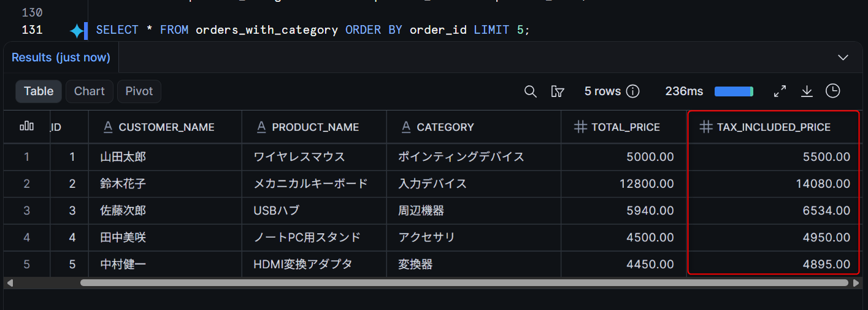Switch to the Chart view

click(x=90, y=91)
